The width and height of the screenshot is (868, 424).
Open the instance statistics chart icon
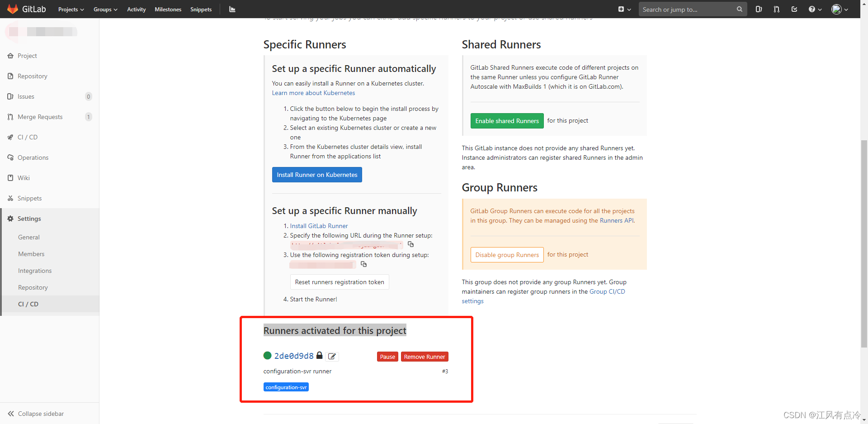click(x=232, y=9)
